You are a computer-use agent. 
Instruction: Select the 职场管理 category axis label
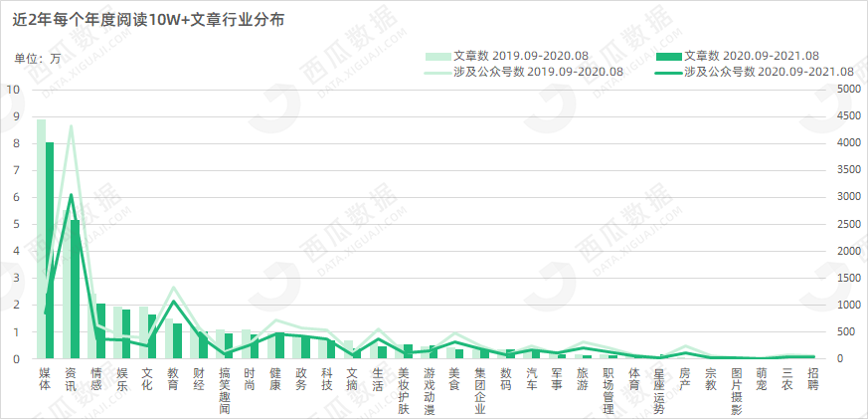608,391
